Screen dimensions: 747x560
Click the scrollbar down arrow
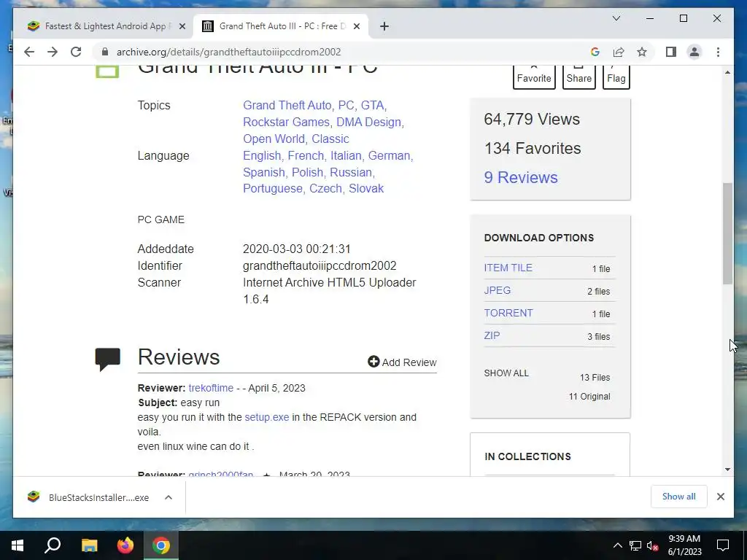(727, 470)
